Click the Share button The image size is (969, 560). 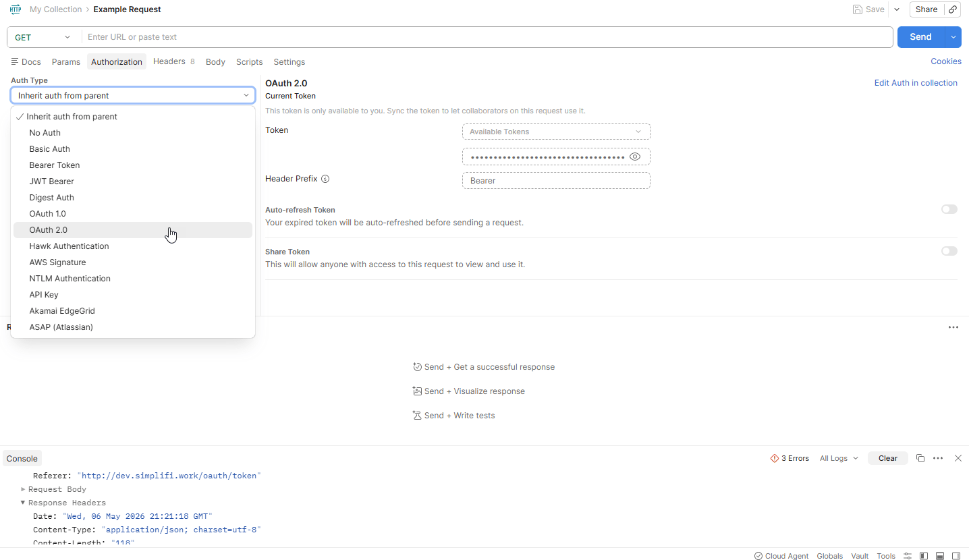926,9
